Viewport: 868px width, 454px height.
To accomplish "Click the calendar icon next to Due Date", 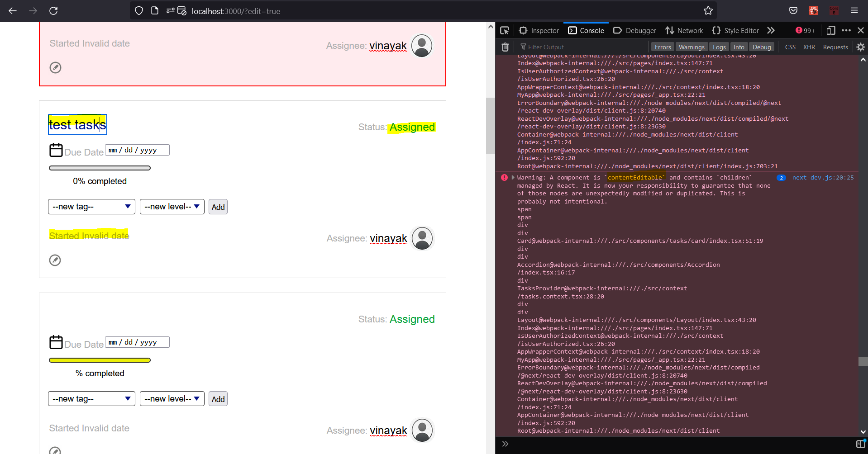I will coord(56,150).
